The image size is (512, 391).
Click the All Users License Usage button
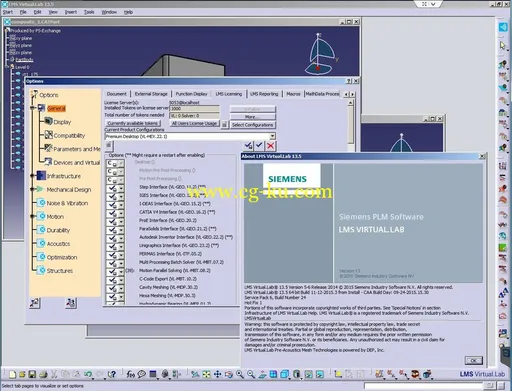pyautogui.click(x=194, y=123)
